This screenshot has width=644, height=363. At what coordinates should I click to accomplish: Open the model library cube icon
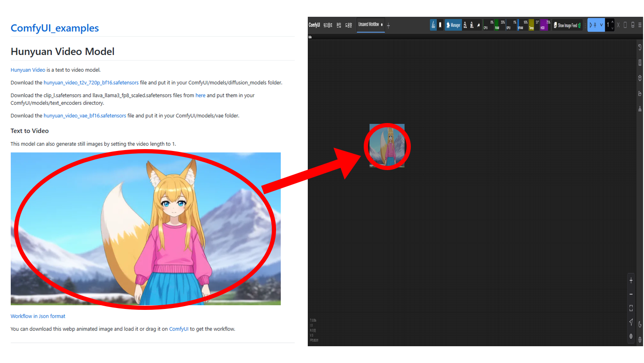pos(640,78)
